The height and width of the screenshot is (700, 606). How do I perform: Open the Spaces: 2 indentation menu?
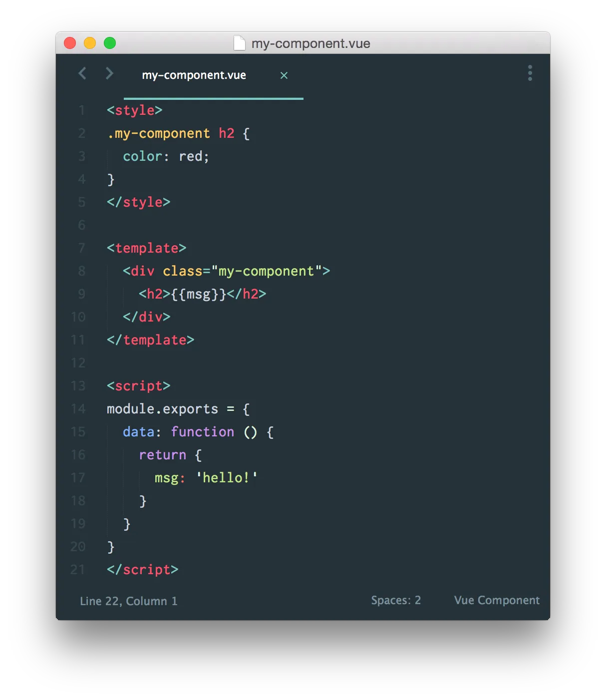[396, 600]
